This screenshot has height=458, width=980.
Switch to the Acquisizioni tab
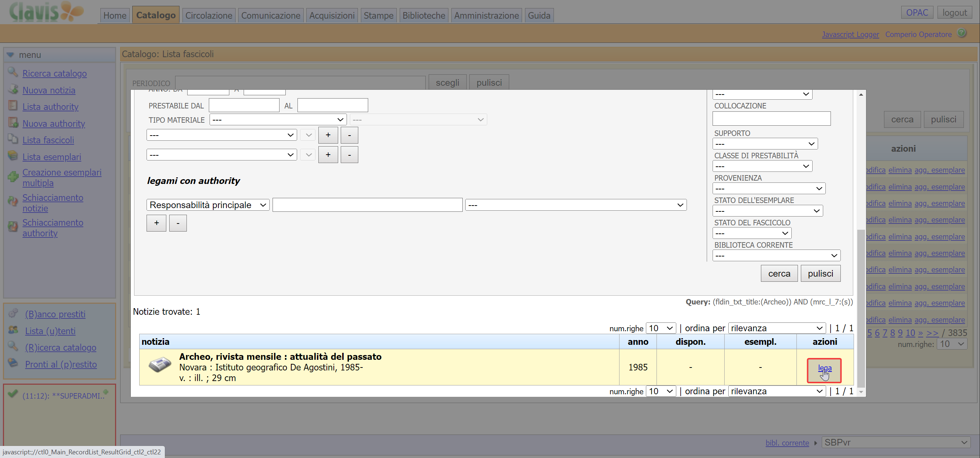coord(331,16)
